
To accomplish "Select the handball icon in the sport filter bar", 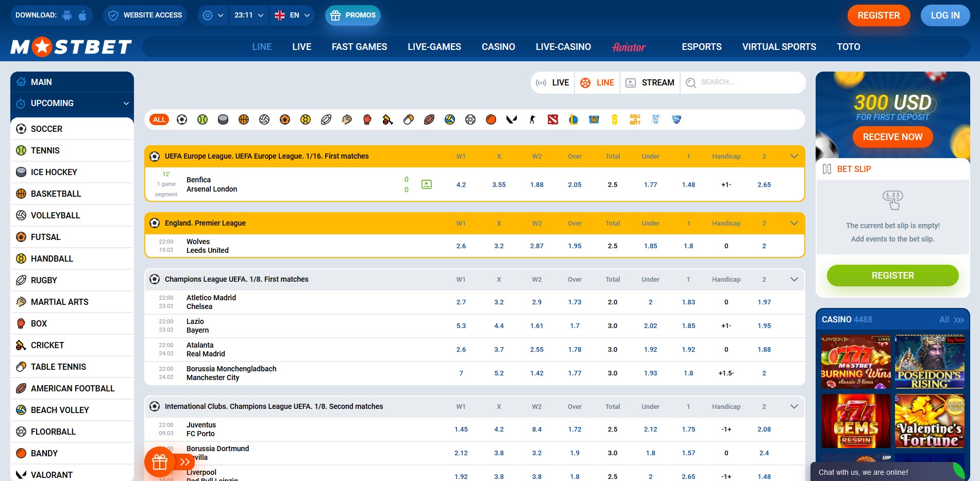I will (306, 119).
